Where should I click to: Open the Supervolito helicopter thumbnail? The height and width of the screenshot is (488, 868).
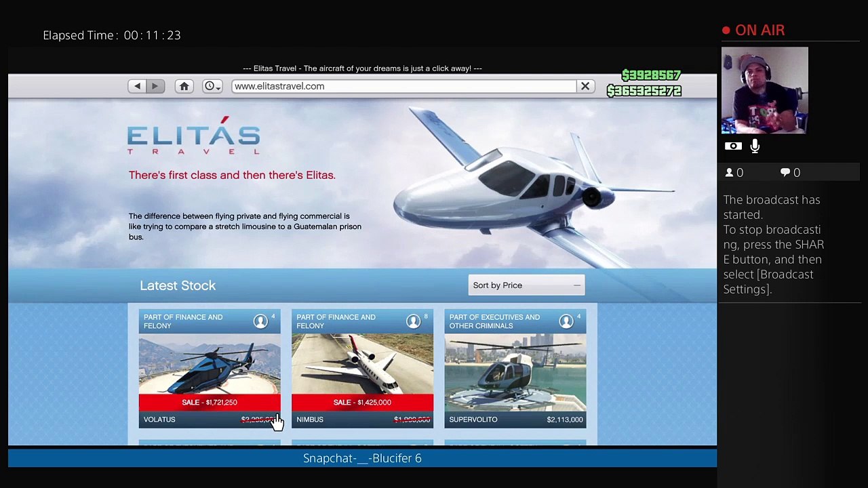515,372
